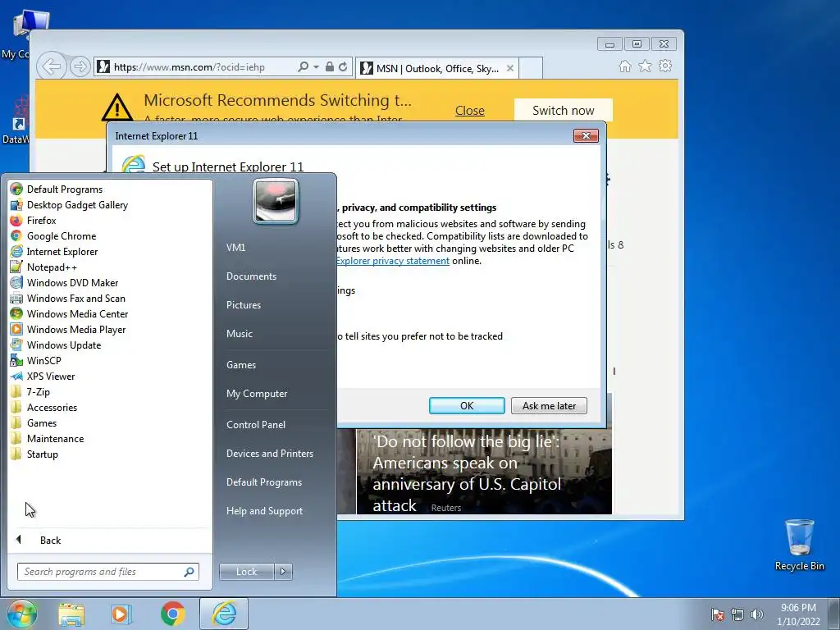
Task: Open Documents from the Start menu
Action: click(251, 276)
